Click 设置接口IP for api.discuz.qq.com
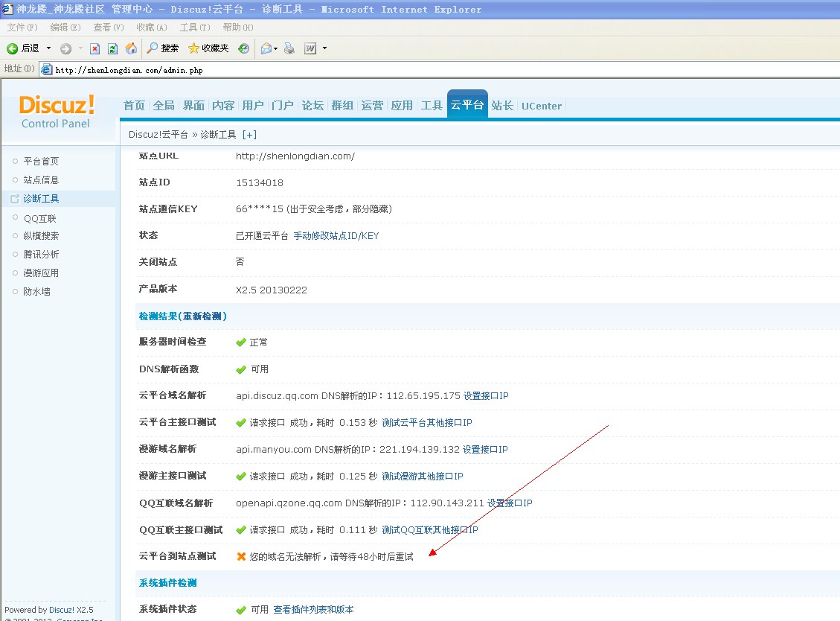 486,396
